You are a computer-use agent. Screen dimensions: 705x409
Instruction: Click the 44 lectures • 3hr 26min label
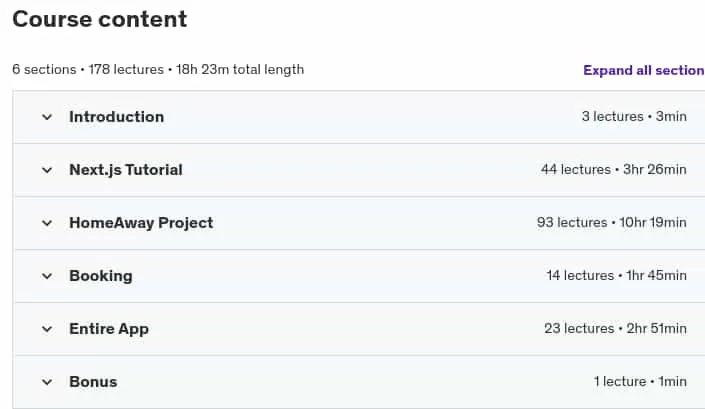click(x=614, y=169)
